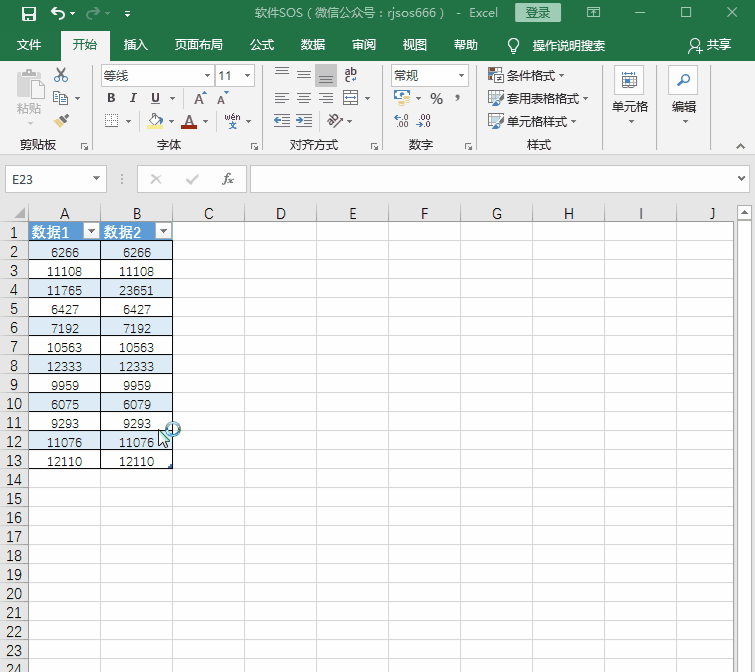
Task: Click the Select All corner triangle
Action: point(18,212)
